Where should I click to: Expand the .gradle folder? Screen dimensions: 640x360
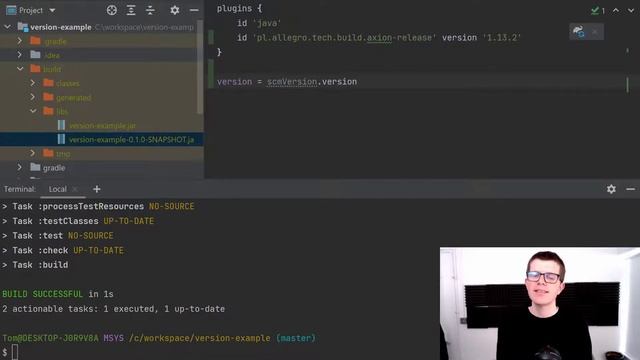point(20,41)
